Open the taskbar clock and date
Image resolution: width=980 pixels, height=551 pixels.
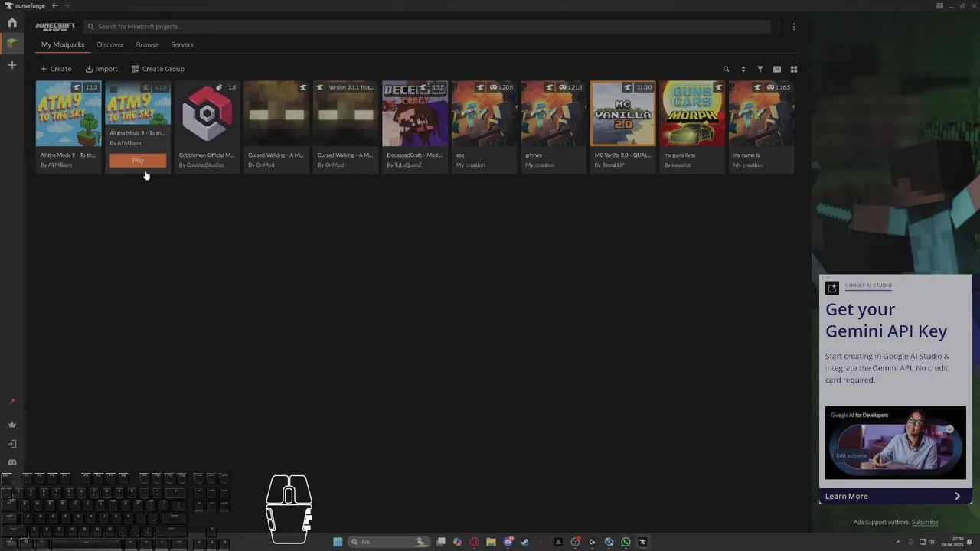pyautogui.click(x=952, y=542)
